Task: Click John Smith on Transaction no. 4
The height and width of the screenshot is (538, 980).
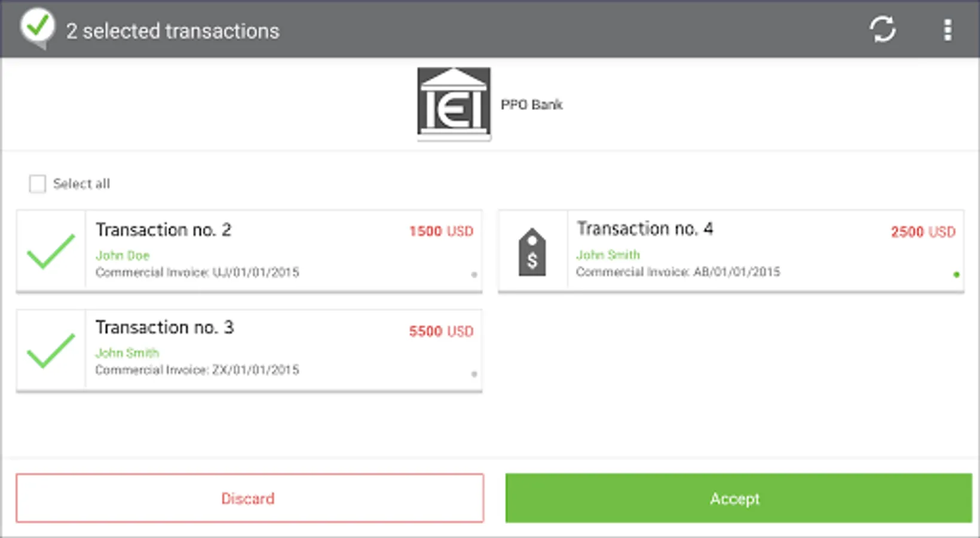Action: 608,255
